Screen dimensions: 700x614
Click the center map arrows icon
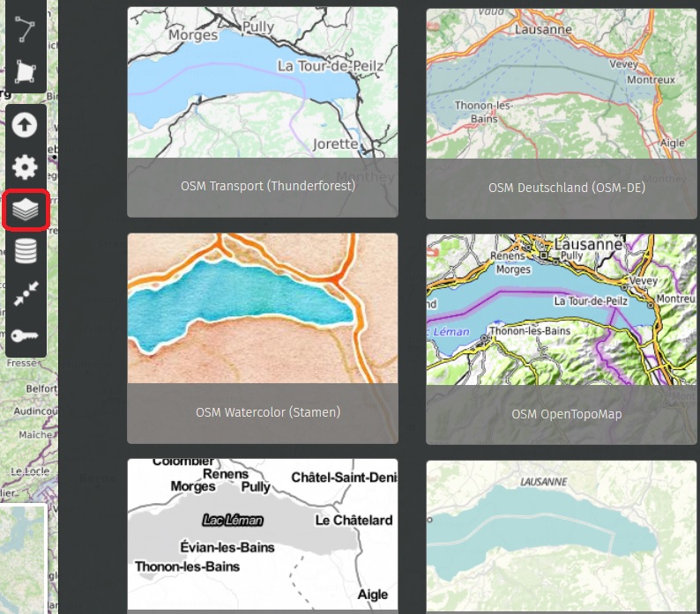point(26,293)
